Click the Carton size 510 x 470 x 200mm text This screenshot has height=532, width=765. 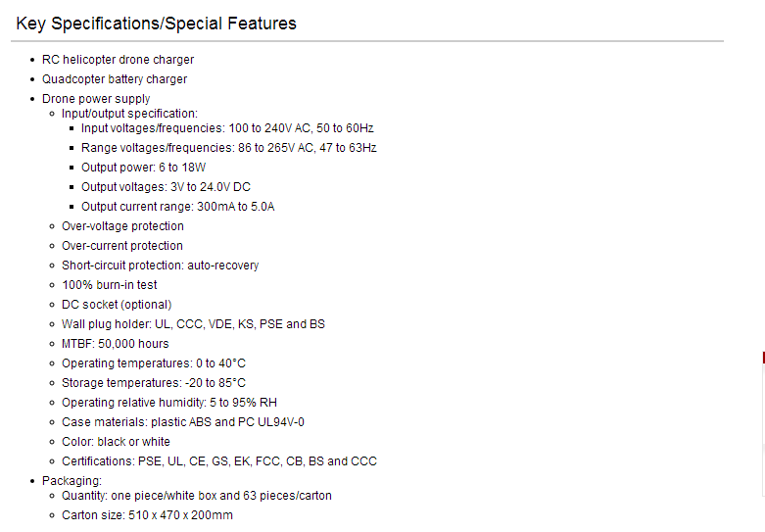point(147,515)
